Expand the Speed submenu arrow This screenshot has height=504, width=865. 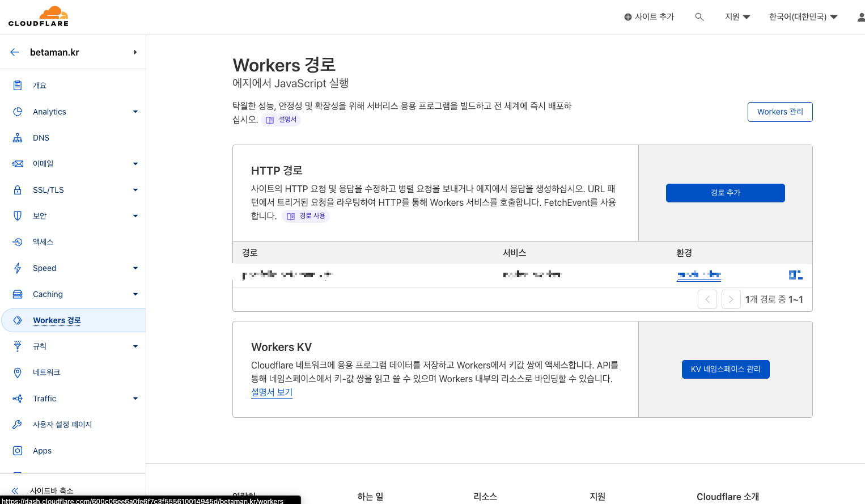tap(135, 268)
